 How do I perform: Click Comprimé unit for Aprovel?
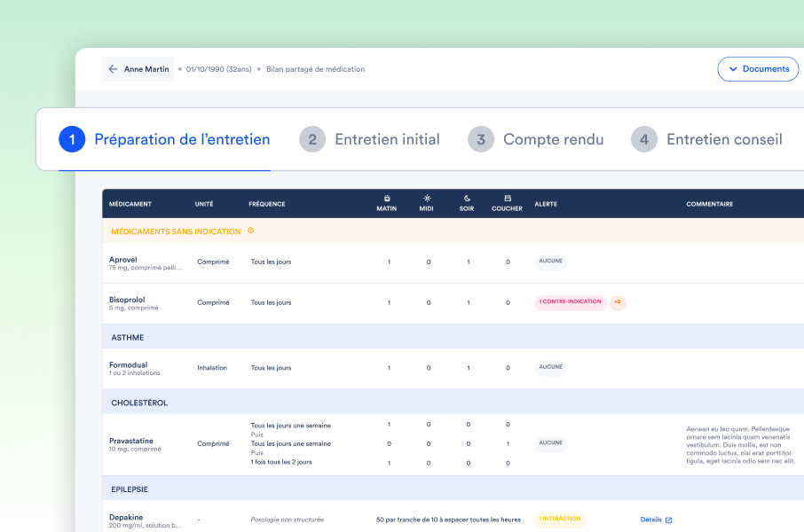point(213,262)
